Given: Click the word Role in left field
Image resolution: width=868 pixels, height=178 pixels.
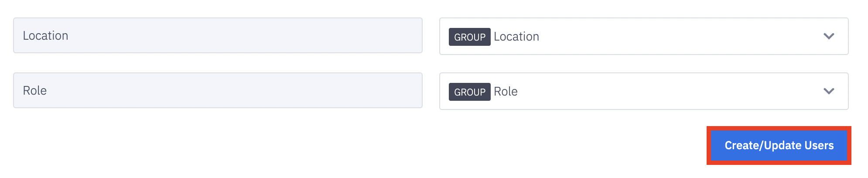Looking at the screenshot, I should pyautogui.click(x=34, y=91).
